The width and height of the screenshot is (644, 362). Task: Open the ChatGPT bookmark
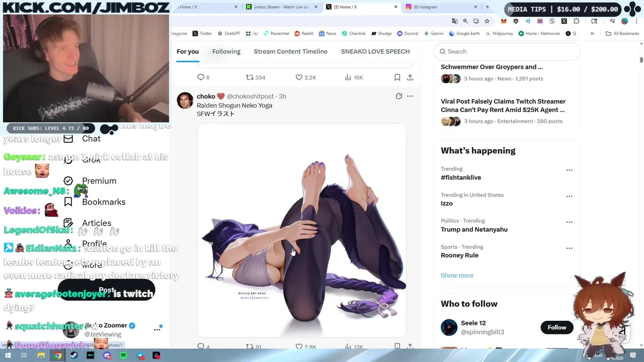(x=228, y=34)
